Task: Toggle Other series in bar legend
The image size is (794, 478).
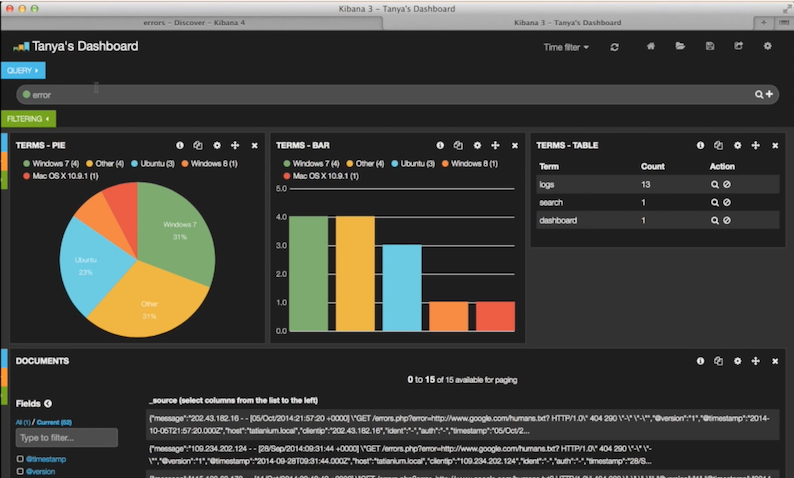Action: click(x=365, y=164)
